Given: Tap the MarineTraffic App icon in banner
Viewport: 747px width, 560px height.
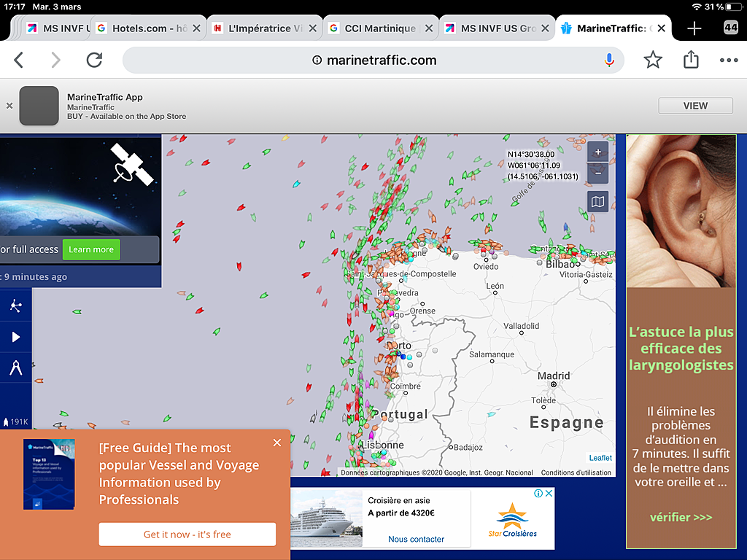Looking at the screenshot, I should 39,106.
